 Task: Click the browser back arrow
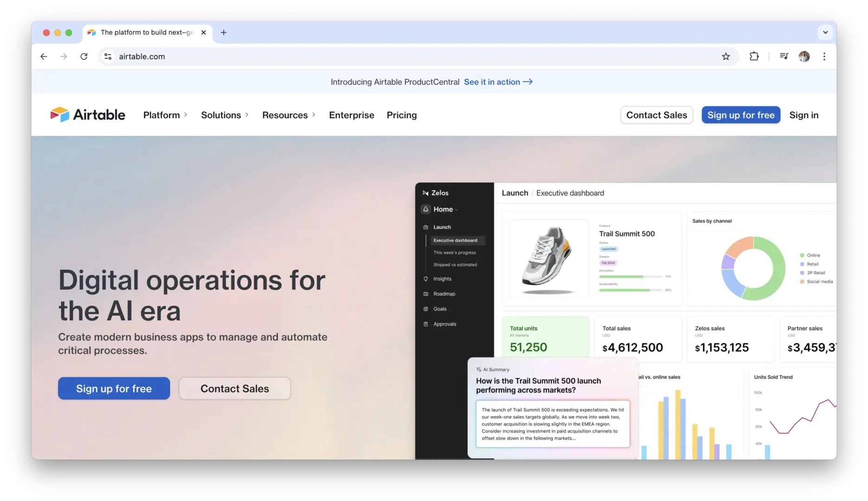point(44,57)
